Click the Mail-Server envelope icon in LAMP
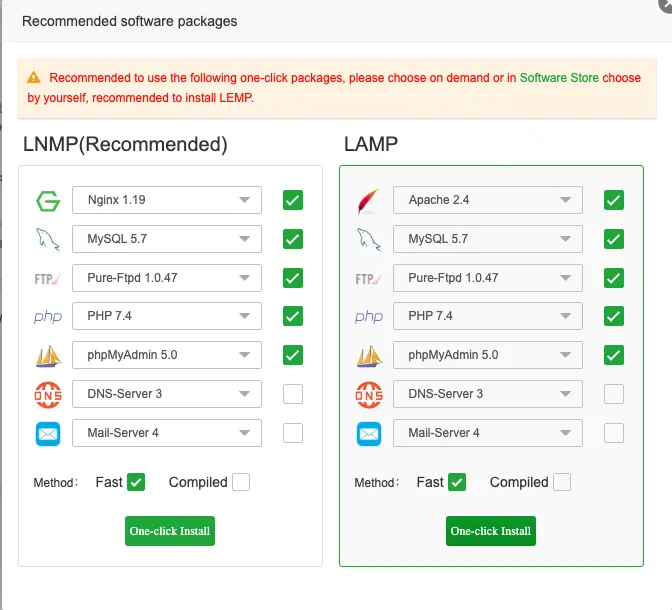Image resolution: width=672 pixels, height=610 pixels. 368,433
